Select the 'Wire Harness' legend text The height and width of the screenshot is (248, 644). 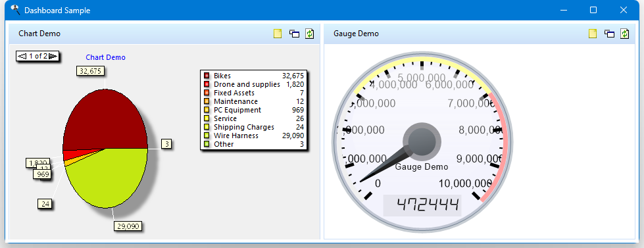236,136
